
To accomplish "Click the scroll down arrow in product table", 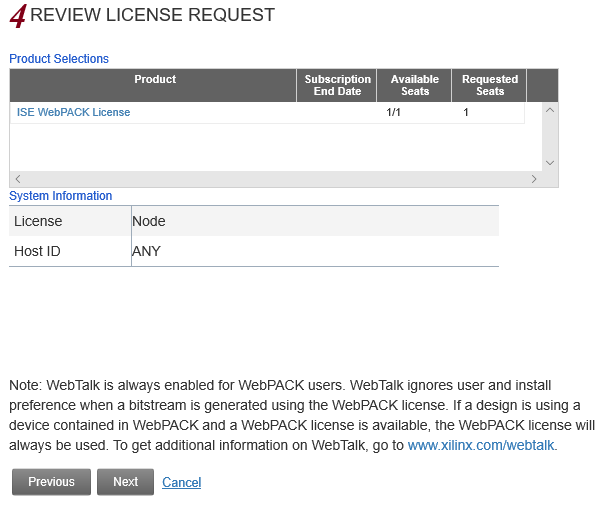I will tap(549, 162).
